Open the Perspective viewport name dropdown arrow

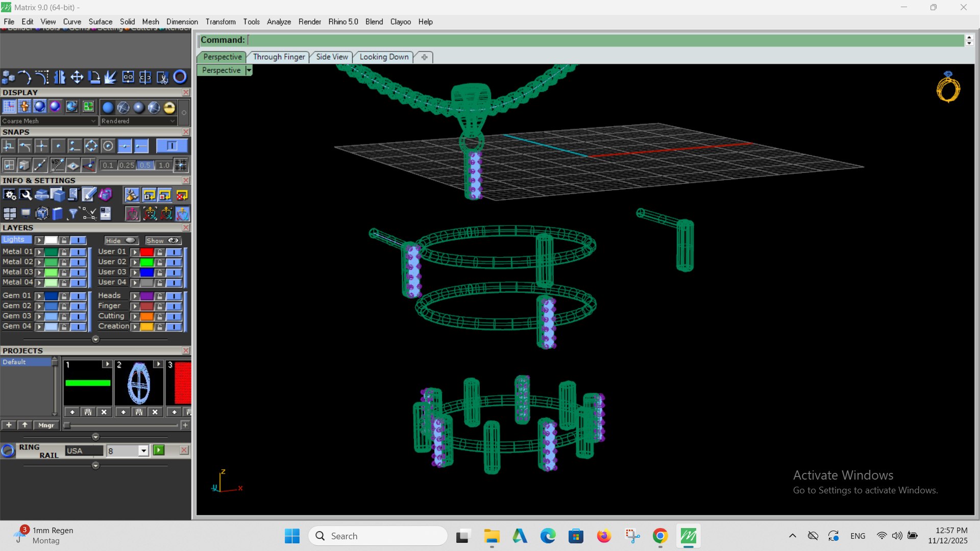pos(249,70)
